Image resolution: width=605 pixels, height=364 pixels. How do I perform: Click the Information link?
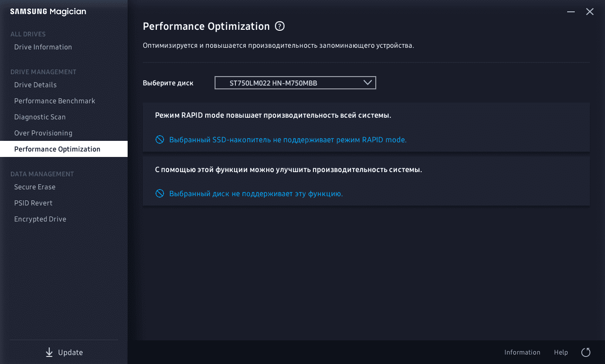click(x=522, y=352)
